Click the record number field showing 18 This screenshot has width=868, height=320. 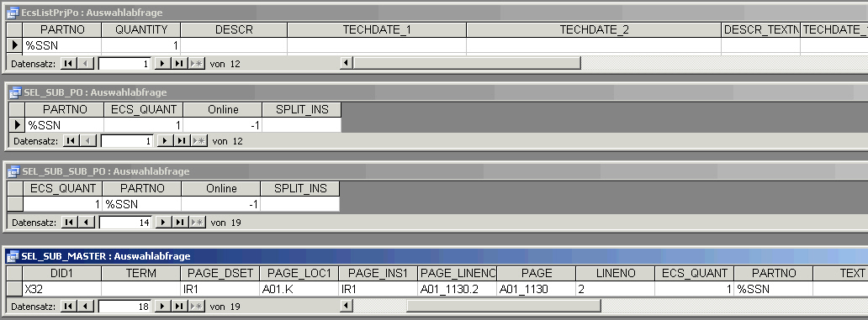click(x=124, y=306)
